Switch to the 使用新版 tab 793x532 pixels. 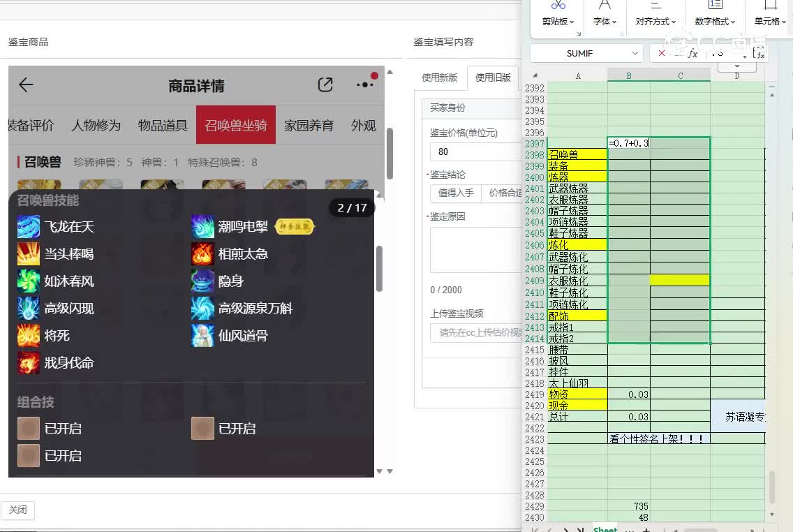pos(439,77)
